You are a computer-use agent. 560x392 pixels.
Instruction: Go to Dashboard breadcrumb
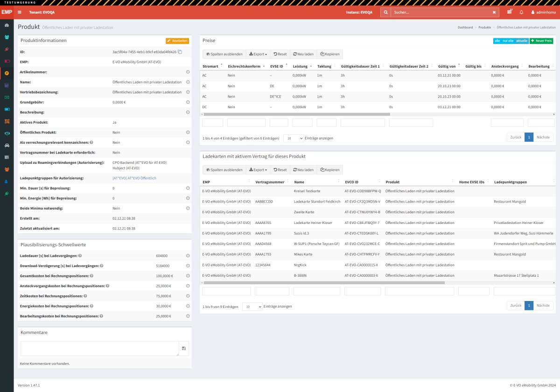465,28
